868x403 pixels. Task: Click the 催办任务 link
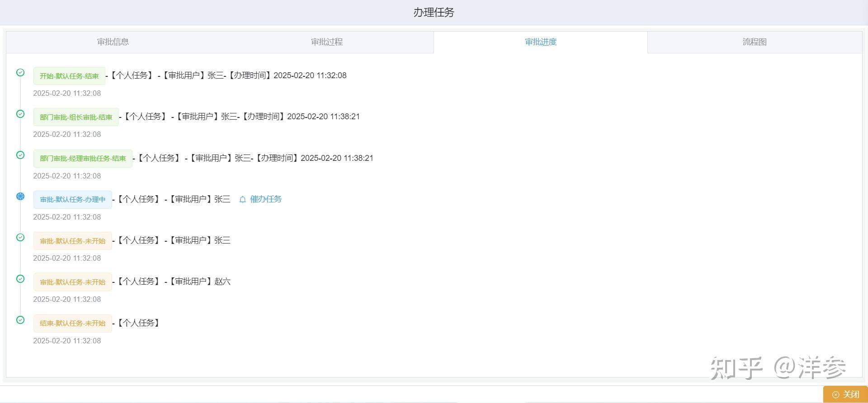click(266, 199)
